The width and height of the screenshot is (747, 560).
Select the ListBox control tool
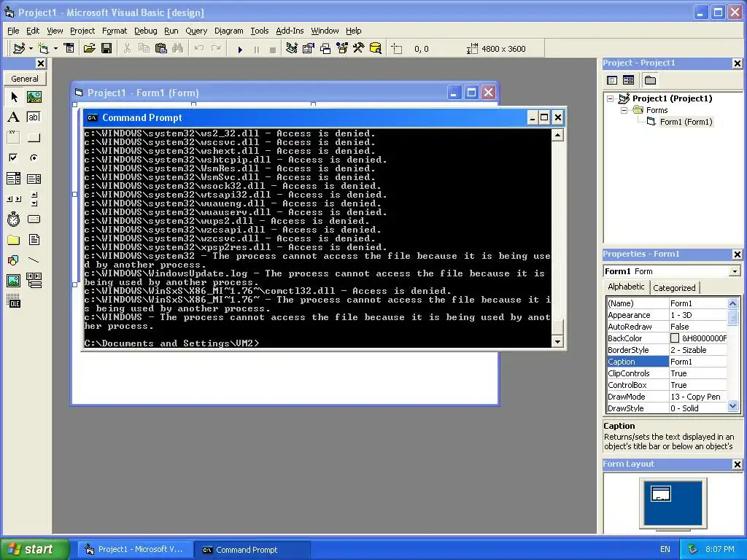[x=34, y=179]
